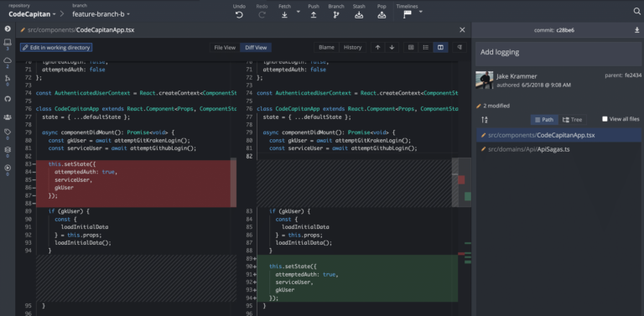Open the History tab
Image resolution: width=644 pixels, height=316 pixels.
[x=352, y=48]
